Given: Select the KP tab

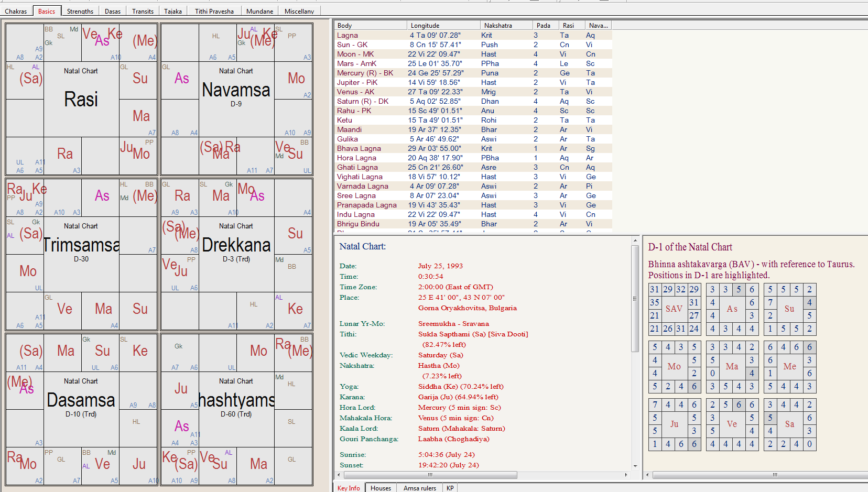Looking at the screenshot, I should (450, 488).
